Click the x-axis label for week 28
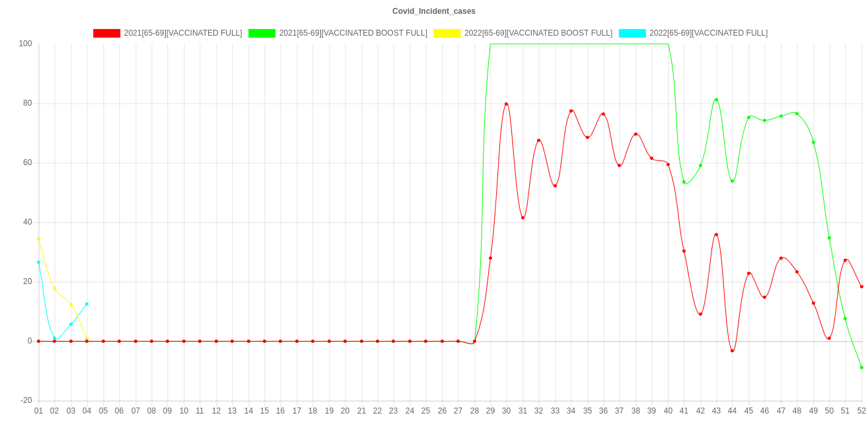This screenshot has height=434, width=868. (x=474, y=411)
